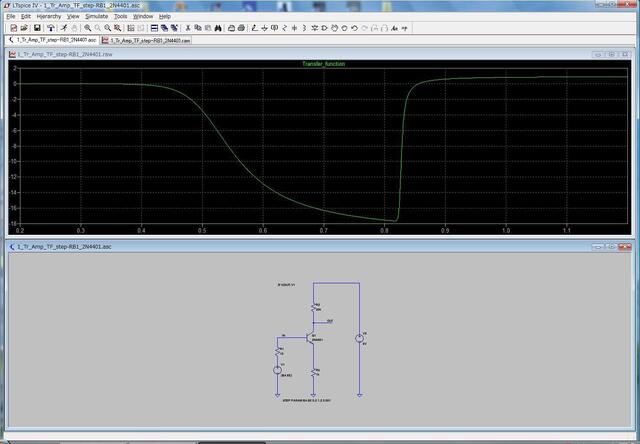Screen dimensions: 640x444
Task: Click the Transfer_function trace label
Action: 323,64
